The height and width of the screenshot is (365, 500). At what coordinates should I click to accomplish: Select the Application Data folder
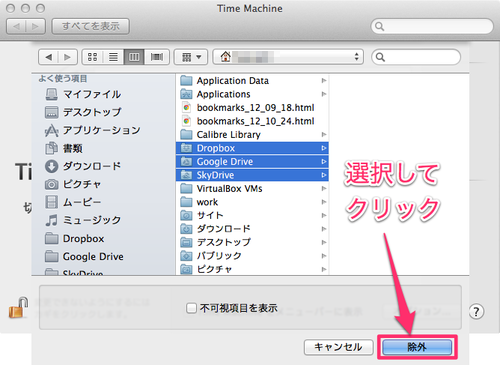pos(252,81)
